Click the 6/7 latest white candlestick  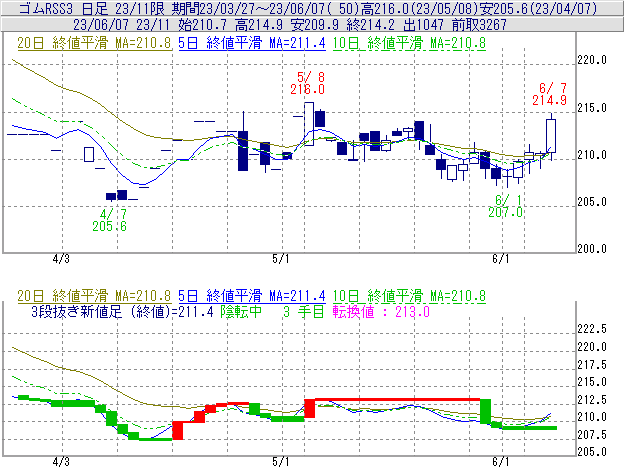point(551,136)
